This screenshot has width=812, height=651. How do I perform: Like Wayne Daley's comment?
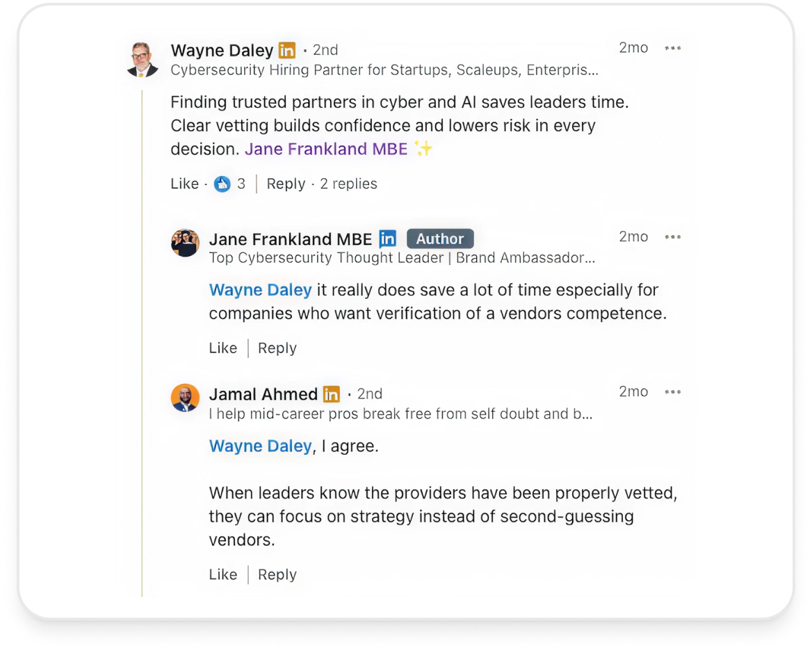pos(184,184)
